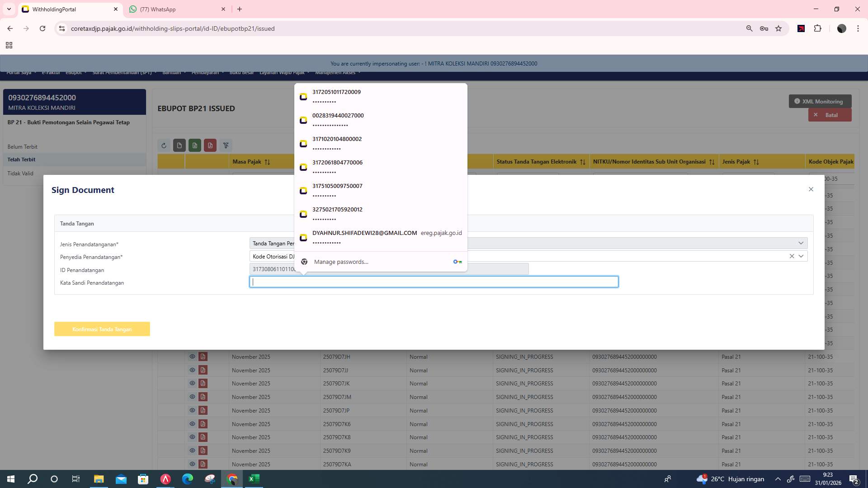The image size is (868, 488).
Task: Click the XML Monitoring info icon
Action: pyautogui.click(x=797, y=101)
